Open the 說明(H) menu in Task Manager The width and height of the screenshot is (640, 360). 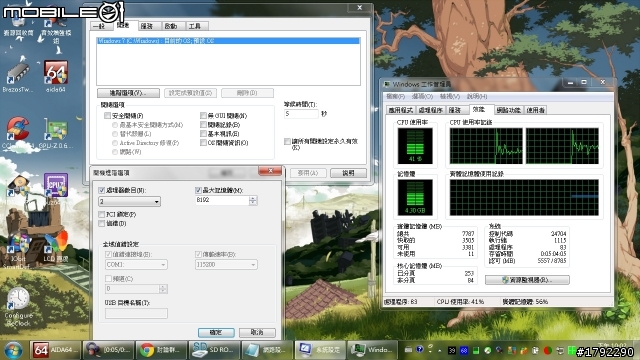[477, 96]
